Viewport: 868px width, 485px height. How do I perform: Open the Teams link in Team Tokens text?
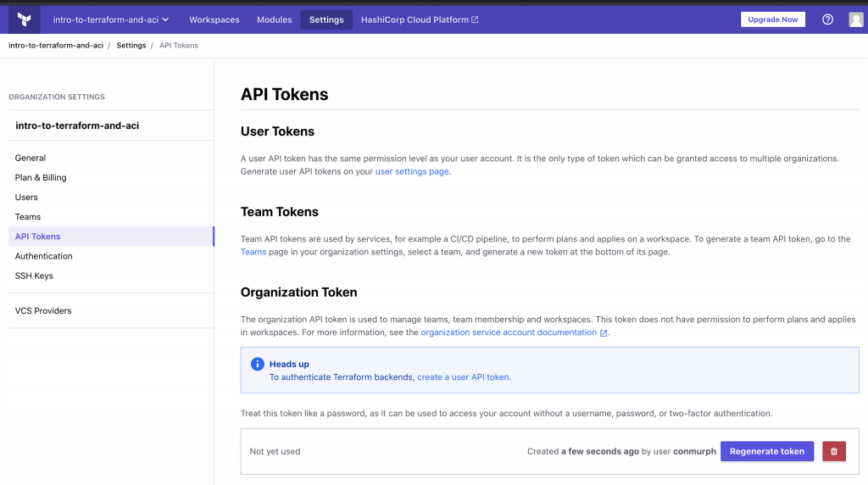253,252
